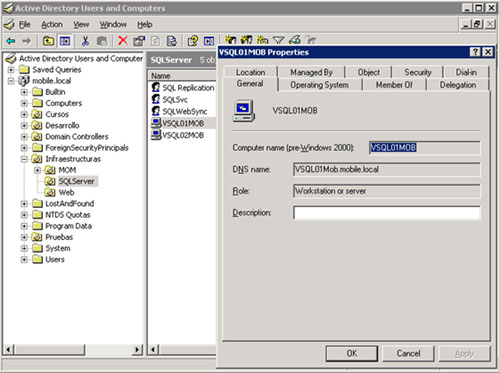Switch to the Operating System tab
Screen dimensions: 500x373
pyautogui.click(x=319, y=85)
